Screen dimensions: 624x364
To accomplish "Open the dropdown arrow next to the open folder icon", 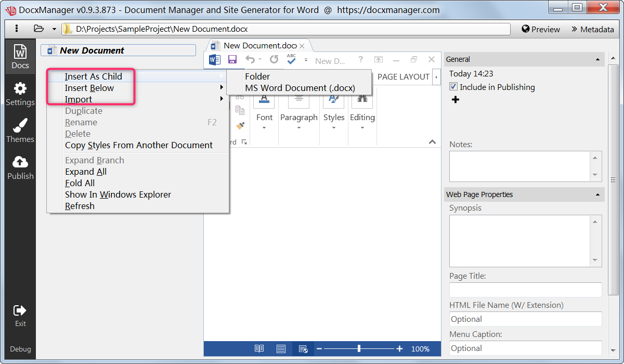I will click(54, 30).
